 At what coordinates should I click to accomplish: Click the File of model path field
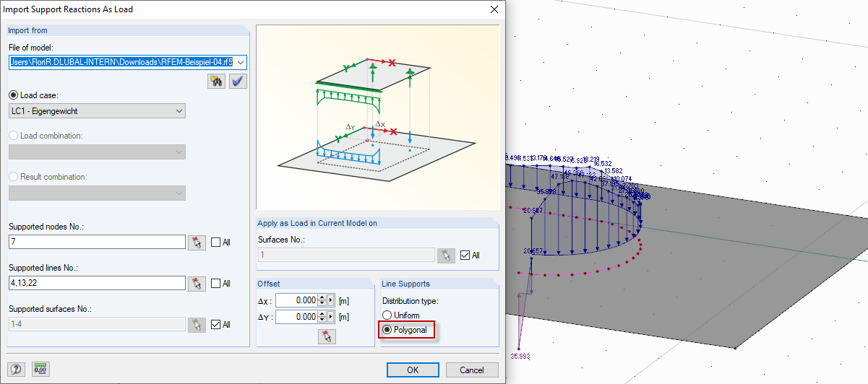(x=121, y=63)
